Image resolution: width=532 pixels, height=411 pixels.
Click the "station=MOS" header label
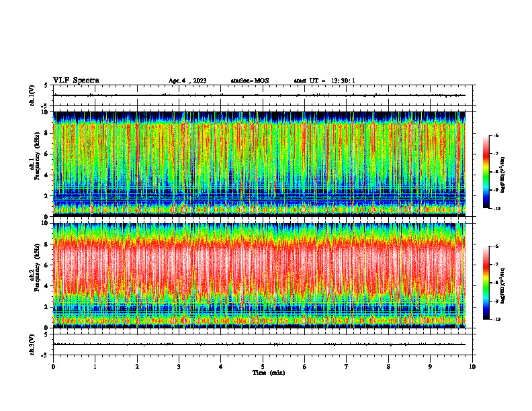click(250, 81)
